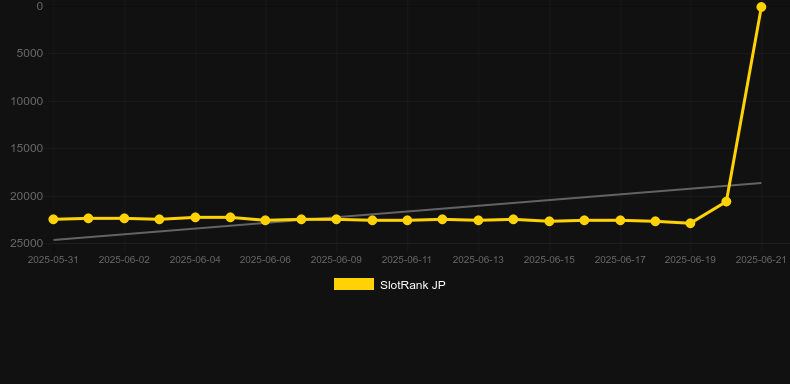The height and width of the screenshot is (384, 790).
Task: Toggle the SlotRank JP legend label
Action: coord(413,285)
